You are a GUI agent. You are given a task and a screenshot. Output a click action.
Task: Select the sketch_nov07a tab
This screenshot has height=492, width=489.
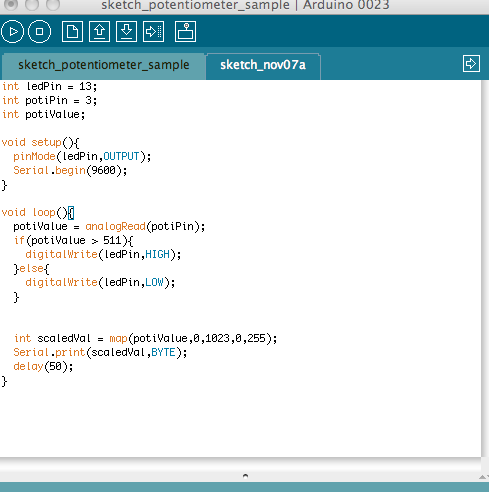[x=263, y=65]
